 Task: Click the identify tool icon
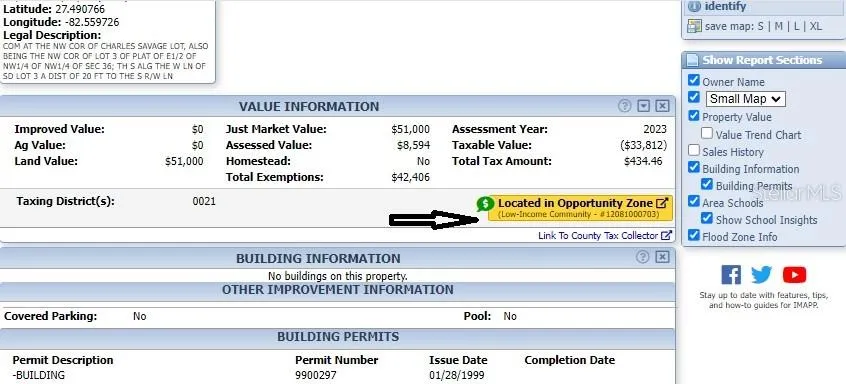pos(694,6)
